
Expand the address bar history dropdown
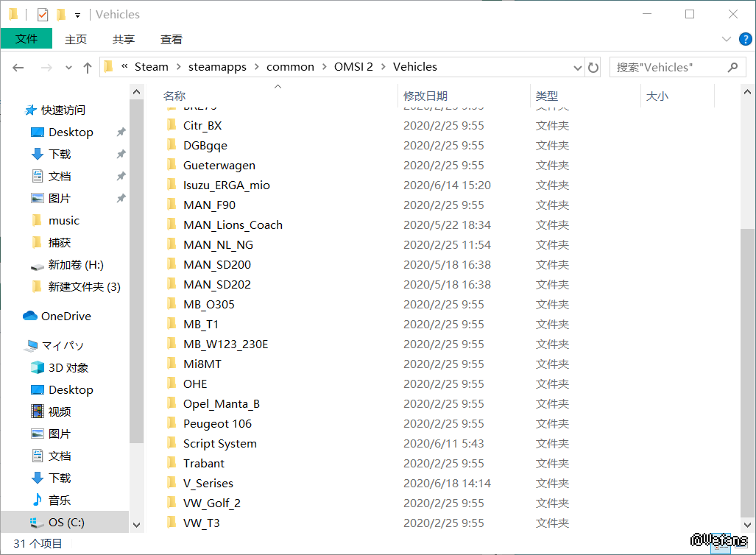click(x=578, y=68)
